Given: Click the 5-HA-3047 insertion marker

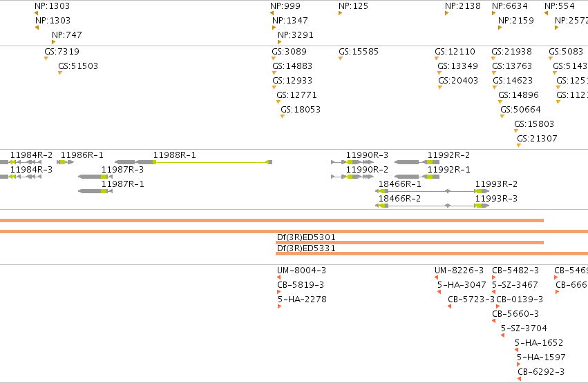Looking at the screenshot, I should 439,292.
